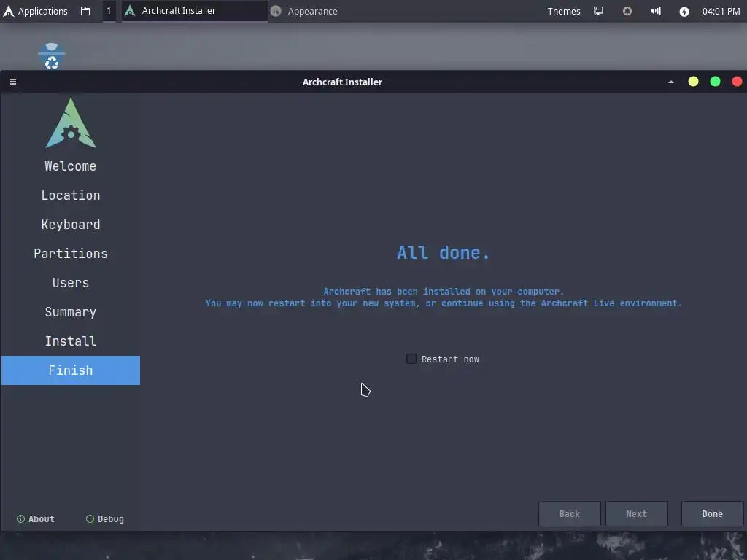Select the Users step in sidebar
Screen dimensions: 747x560
click(x=71, y=283)
